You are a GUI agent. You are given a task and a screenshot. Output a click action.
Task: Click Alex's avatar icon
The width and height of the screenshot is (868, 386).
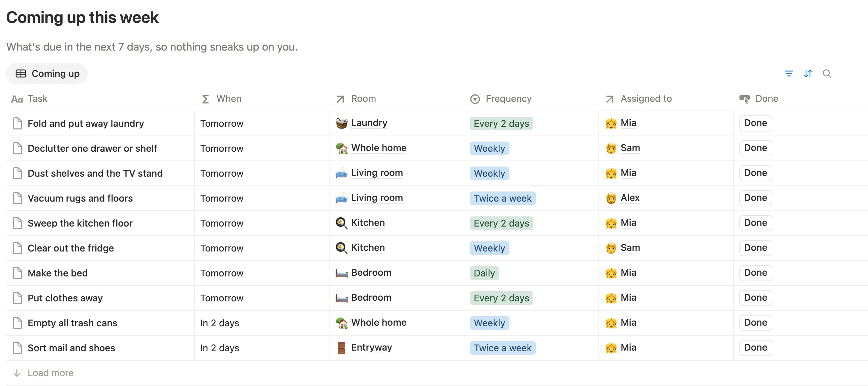[x=611, y=198]
